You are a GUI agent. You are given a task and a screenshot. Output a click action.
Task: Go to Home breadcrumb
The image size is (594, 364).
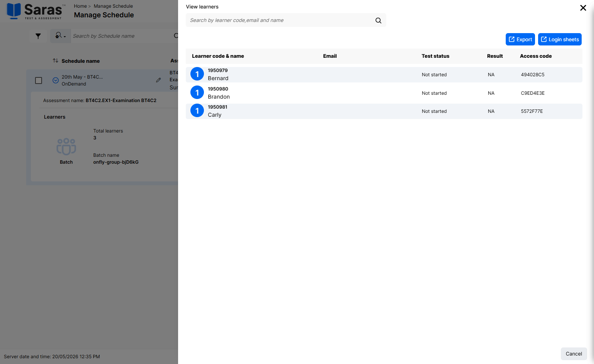[x=80, y=6]
